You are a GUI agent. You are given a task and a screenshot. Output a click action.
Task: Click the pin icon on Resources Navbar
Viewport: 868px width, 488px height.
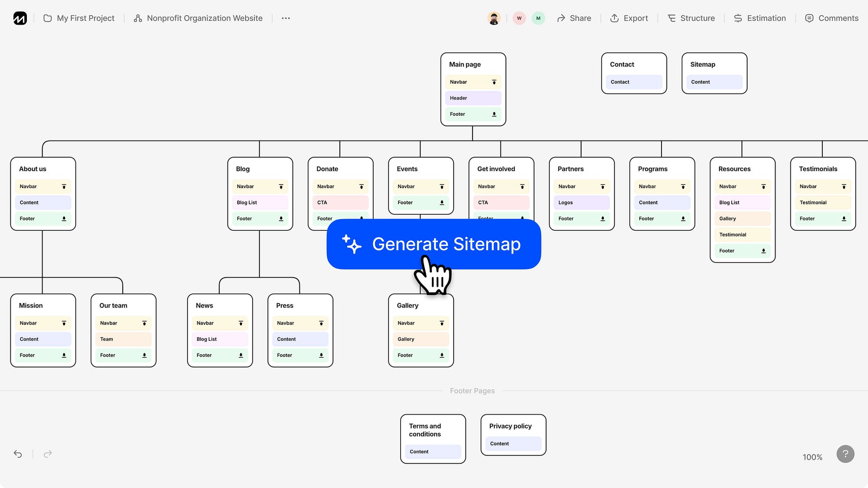(763, 187)
